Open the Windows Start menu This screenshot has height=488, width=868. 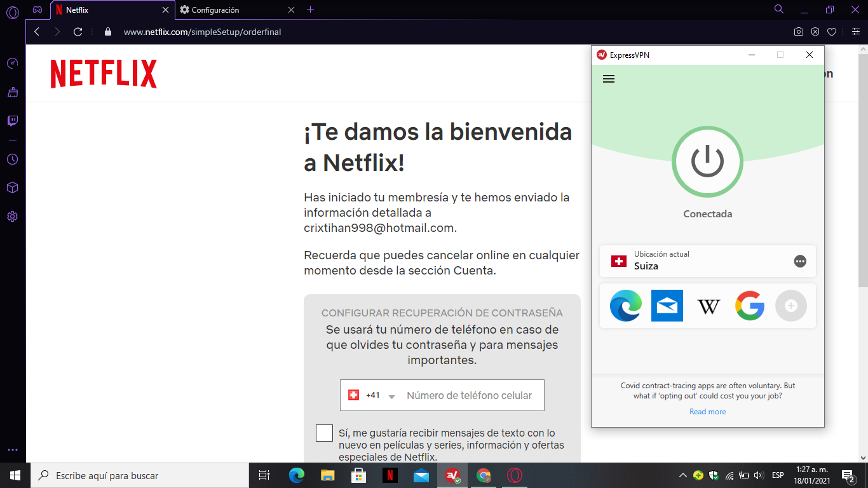pos(15,475)
